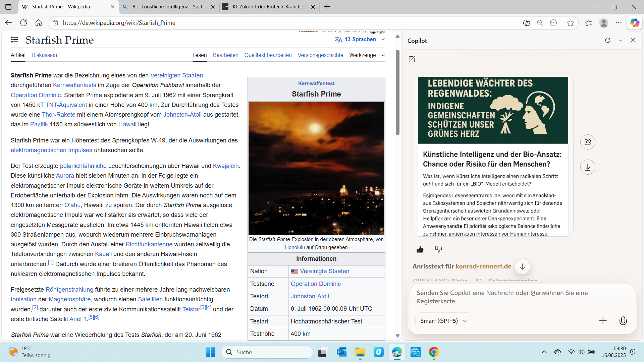The image size is (644, 362).
Task: Switch to the Diskussion tab
Action: point(44,55)
